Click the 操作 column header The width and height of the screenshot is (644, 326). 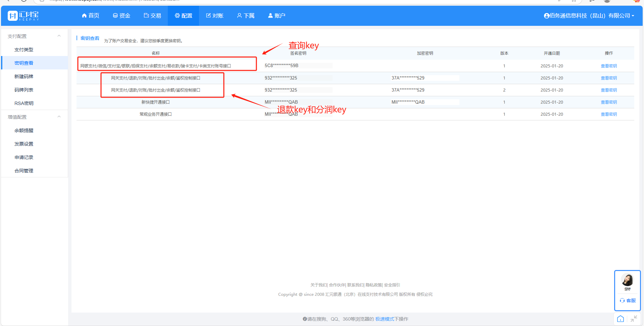click(609, 53)
